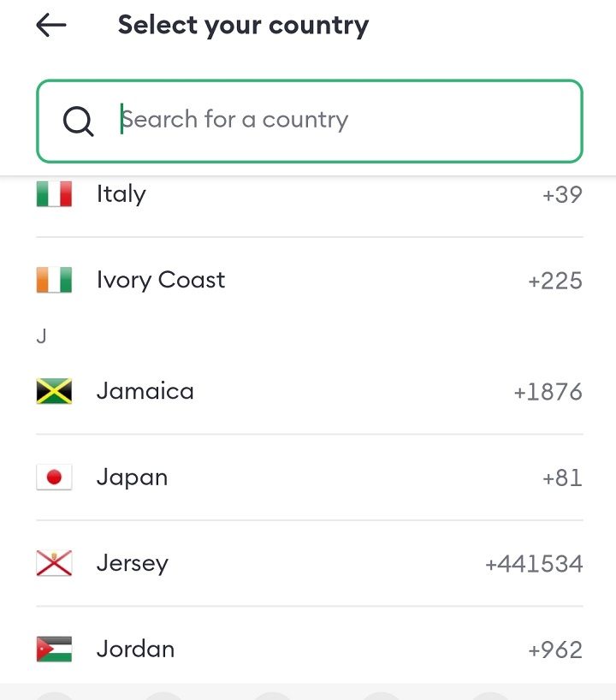This screenshot has width=616, height=700.
Task: Click the search magnifier icon
Action: [x=79, y=122]
